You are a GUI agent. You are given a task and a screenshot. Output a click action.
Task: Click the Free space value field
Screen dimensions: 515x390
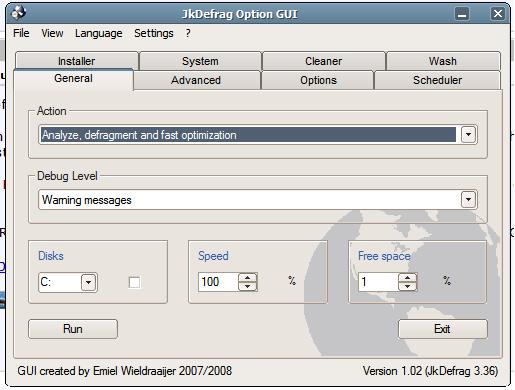pos(378,282)
